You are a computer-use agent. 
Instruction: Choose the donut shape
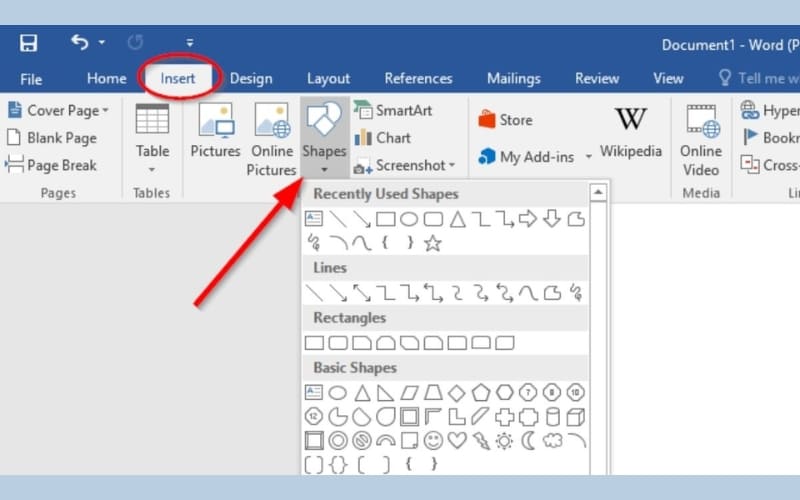338,440
